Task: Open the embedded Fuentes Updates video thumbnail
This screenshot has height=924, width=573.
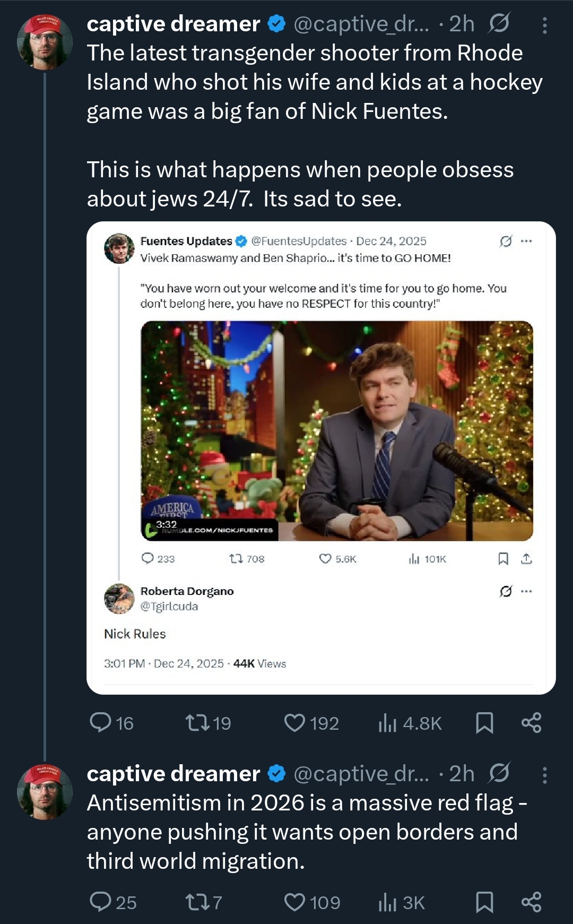Action: [337, 430]
